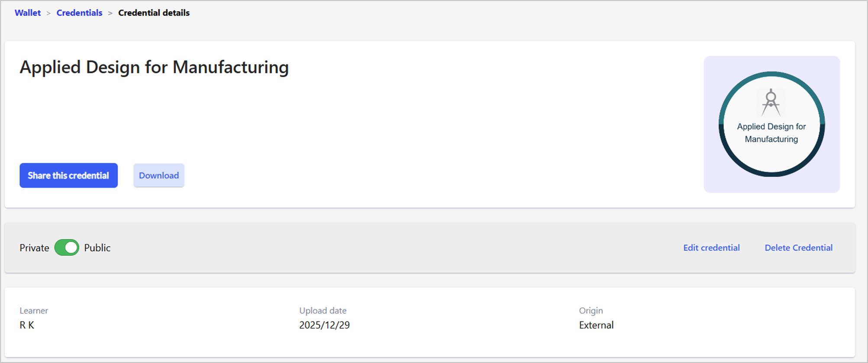Click the Public label beside the switch
The width and height of the screenshot is (868, 363).
point(97,248)
